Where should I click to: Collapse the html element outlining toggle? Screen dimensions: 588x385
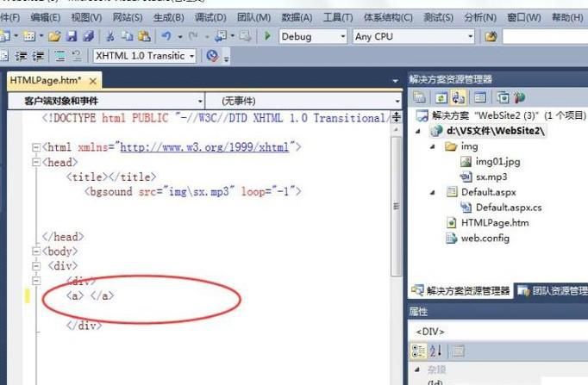[x=35, y=147]
